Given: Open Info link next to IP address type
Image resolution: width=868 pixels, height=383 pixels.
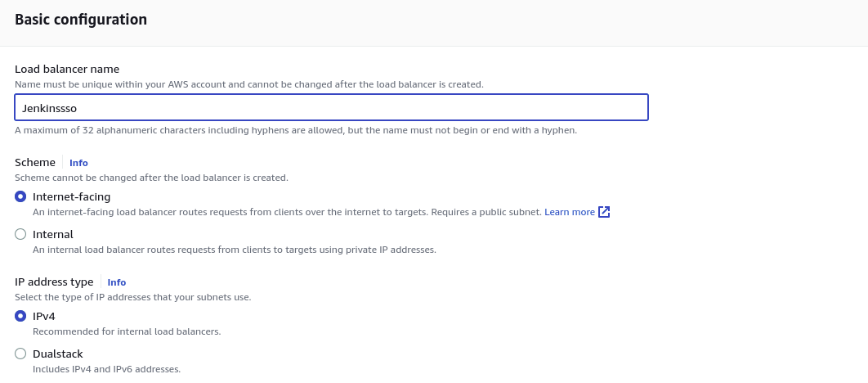Looking at the screenshot, I should [x=117, y=282].
